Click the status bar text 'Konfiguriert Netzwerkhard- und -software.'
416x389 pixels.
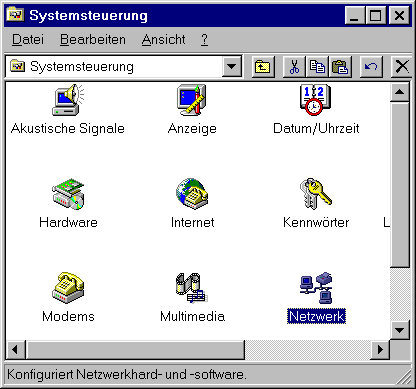(127, 375)
